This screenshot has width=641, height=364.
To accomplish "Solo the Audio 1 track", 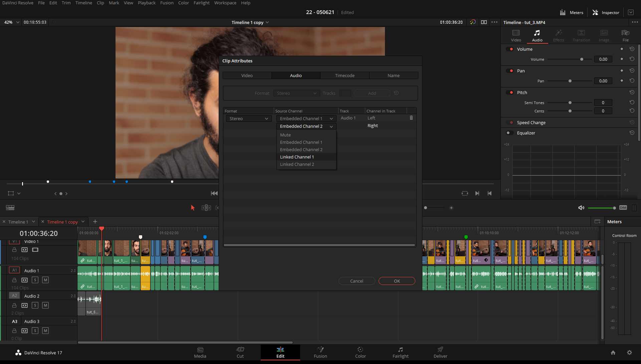I will [35, 280].
